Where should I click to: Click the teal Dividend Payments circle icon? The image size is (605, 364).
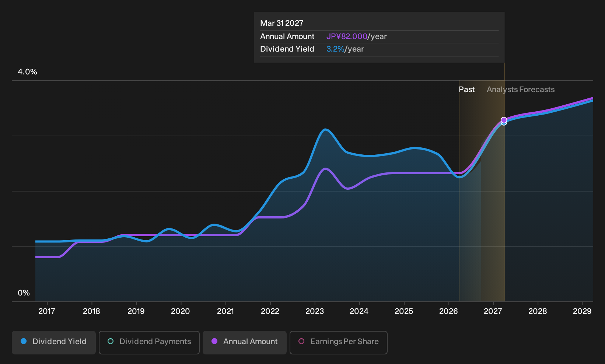[x=111, y=341]
